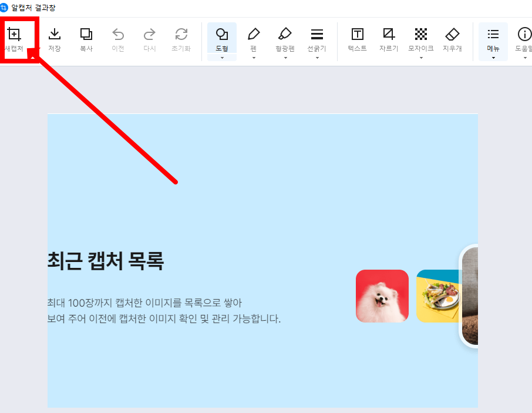Select the 텍스트 (Text) tool
Image resolution: width=532 pixels, height=413 pixels.
[x=357, y=35]
